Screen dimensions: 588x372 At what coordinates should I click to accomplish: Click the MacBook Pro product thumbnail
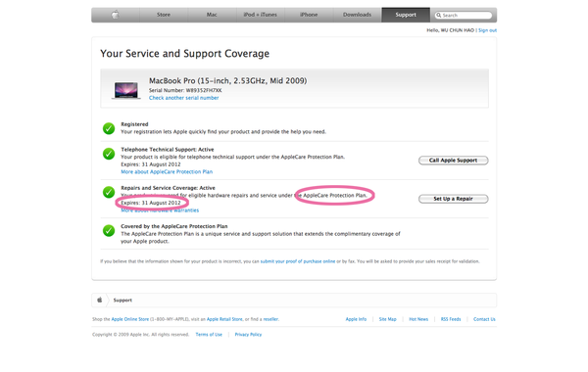click(x=126, y=91)
